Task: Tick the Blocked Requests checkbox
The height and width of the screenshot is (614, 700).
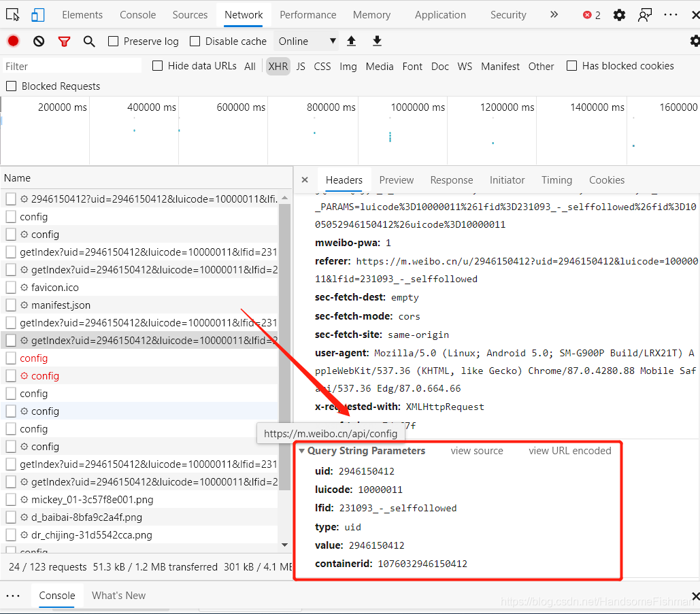Action: click(x=11, y=86)
